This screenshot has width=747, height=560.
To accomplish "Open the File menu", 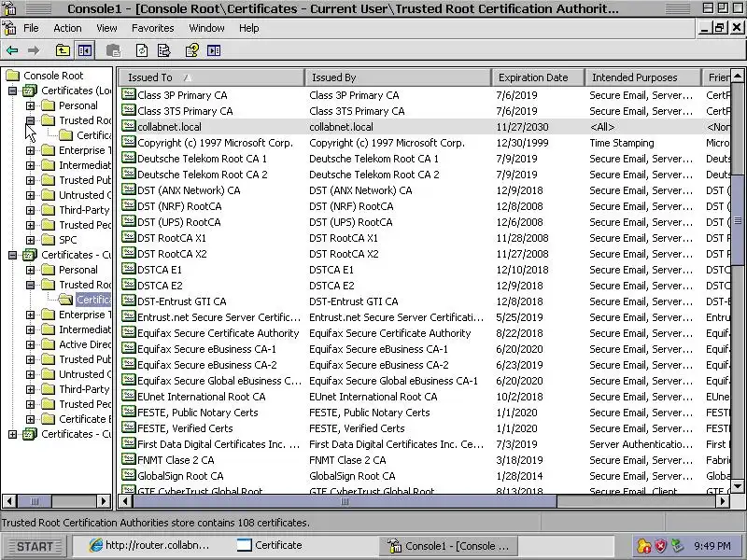I will pyautogui.click(x=31, y=28).
